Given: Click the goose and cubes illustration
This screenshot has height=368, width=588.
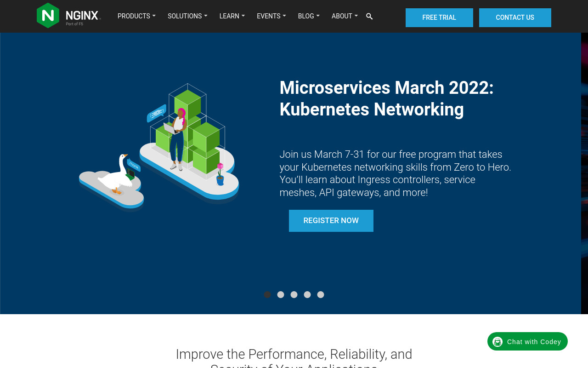Looking at the screenshot, I should coord(159,147).
